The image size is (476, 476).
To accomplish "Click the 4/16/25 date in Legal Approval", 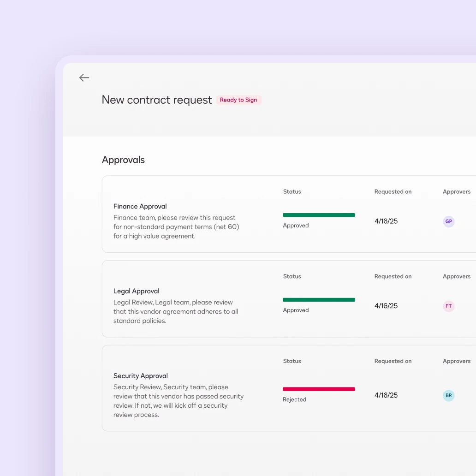I will click(x=386, y=306).
